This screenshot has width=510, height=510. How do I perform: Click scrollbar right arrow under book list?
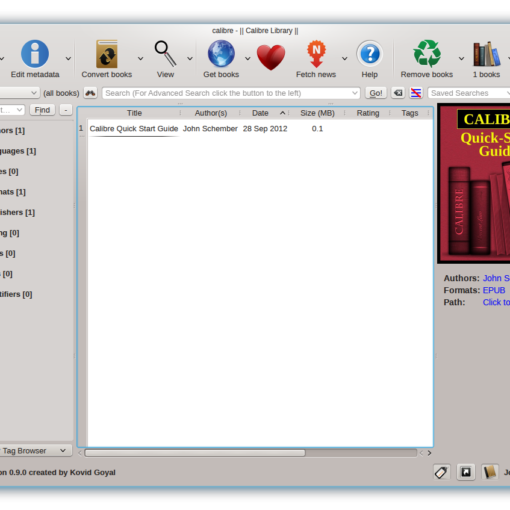point(429,453)
